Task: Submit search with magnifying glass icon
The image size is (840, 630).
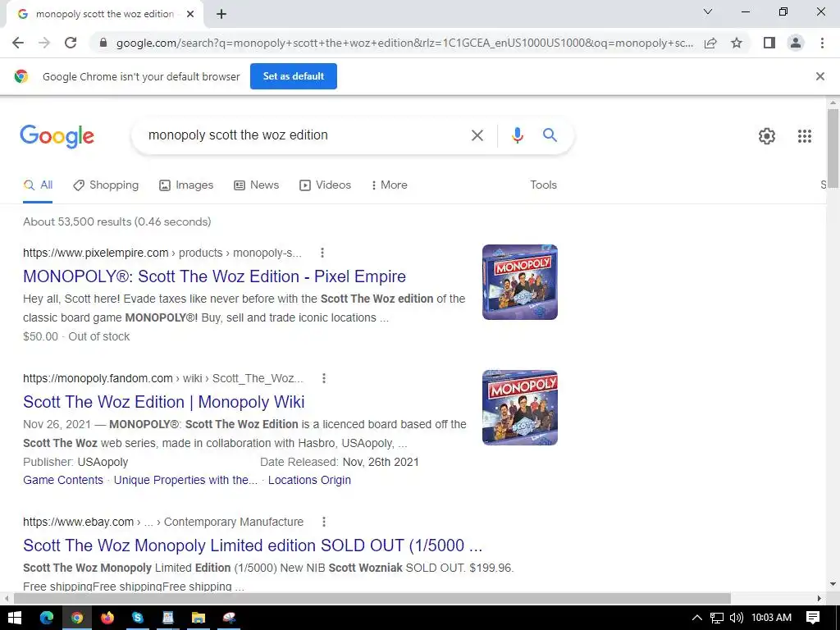Action: click(550, 135)
